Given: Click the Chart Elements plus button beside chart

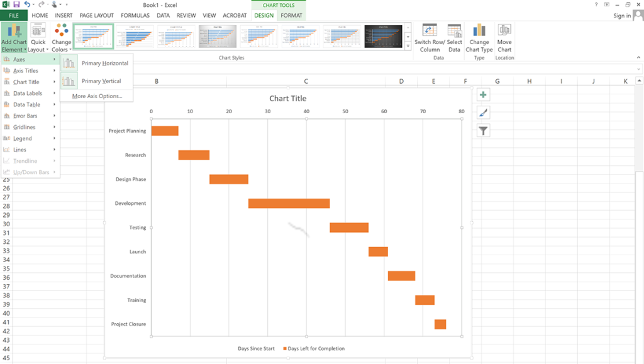Looking at the screenshot, I should tap(482, 94).
